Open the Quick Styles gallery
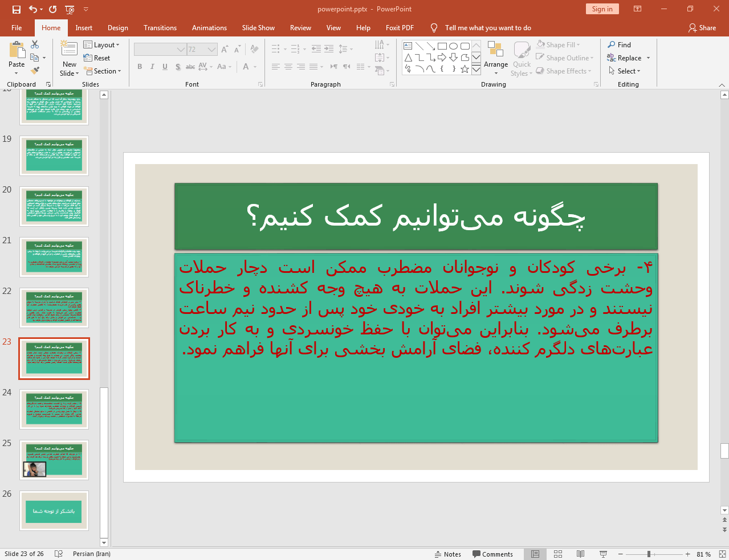This screenshot has height=560, width=729. coord(522,59)
